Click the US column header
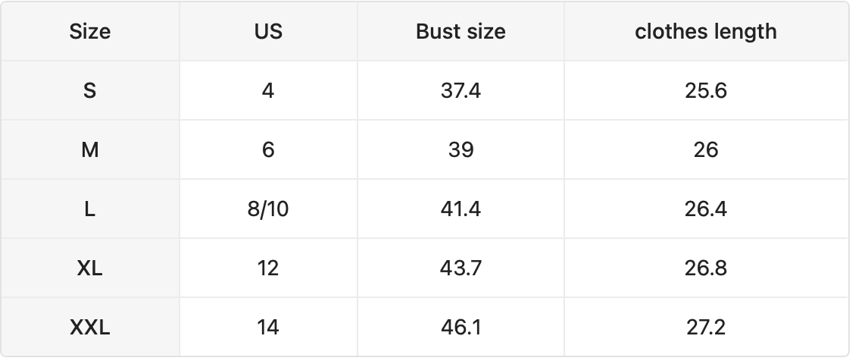Viewport: 868px width, 361px height. click(x=268, y=31)
